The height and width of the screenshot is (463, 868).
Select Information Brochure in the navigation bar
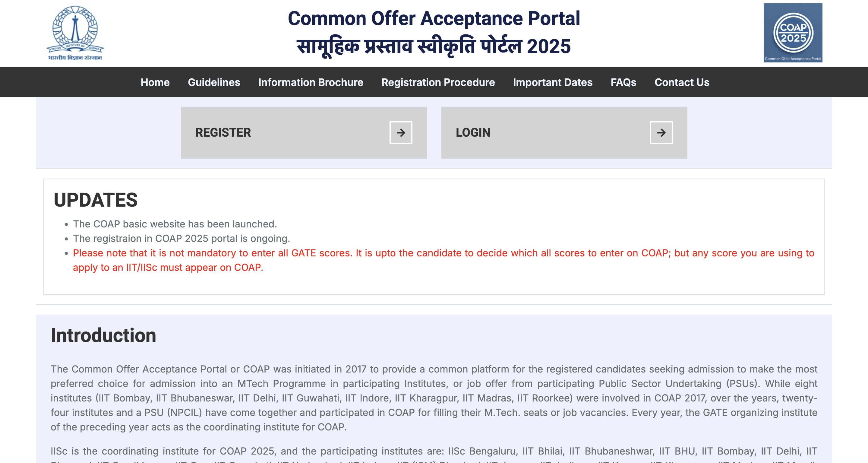[x=311, y=82]
